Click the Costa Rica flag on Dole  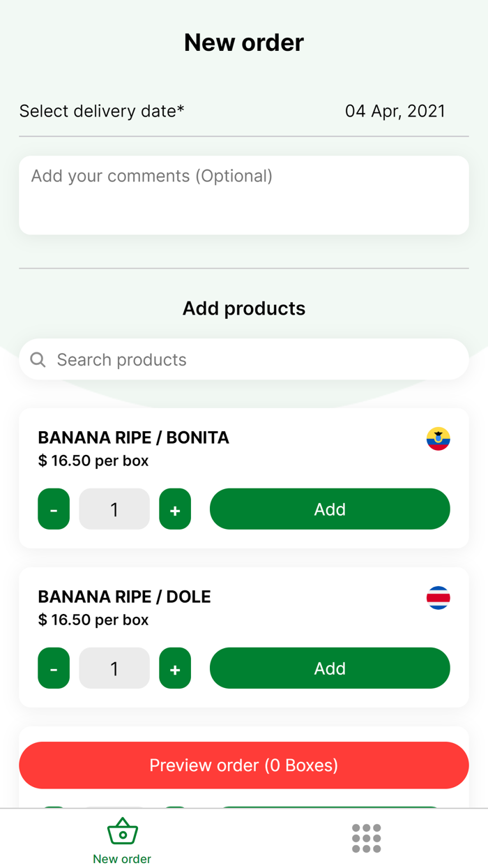[438, 598]
